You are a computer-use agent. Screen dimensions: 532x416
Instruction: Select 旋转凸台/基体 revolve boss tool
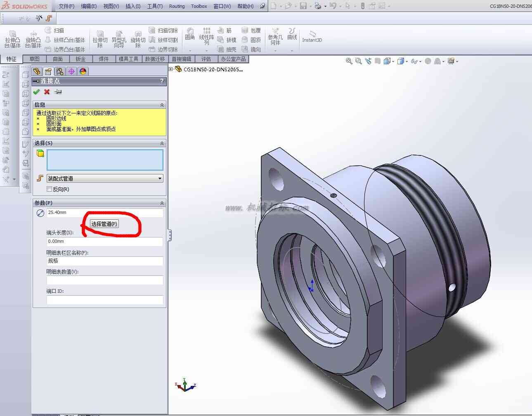[33, 39]
